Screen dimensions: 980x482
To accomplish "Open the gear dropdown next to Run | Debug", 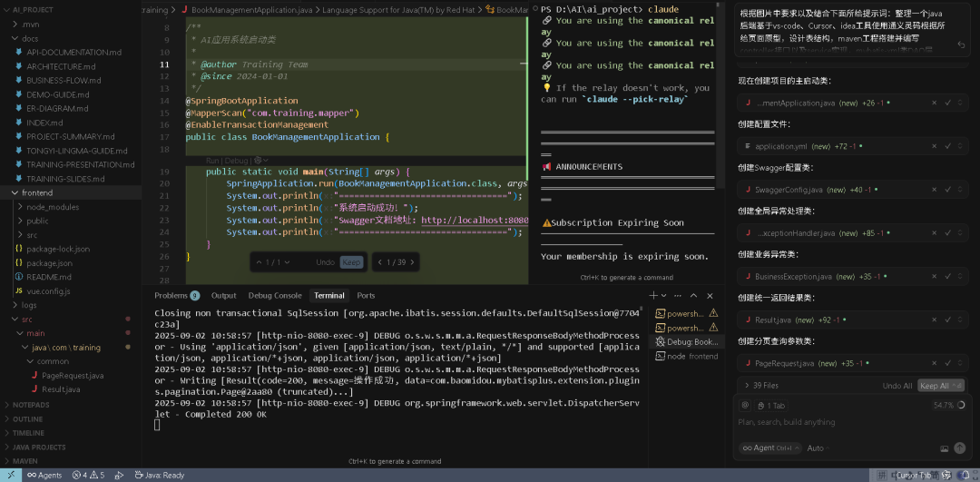I will point(260,161).
